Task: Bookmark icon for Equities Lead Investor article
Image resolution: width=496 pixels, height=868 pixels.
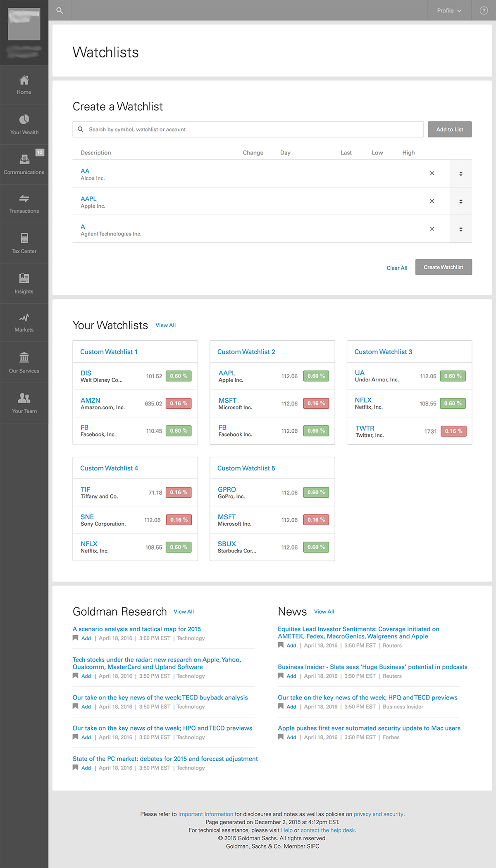Action: 281,645
